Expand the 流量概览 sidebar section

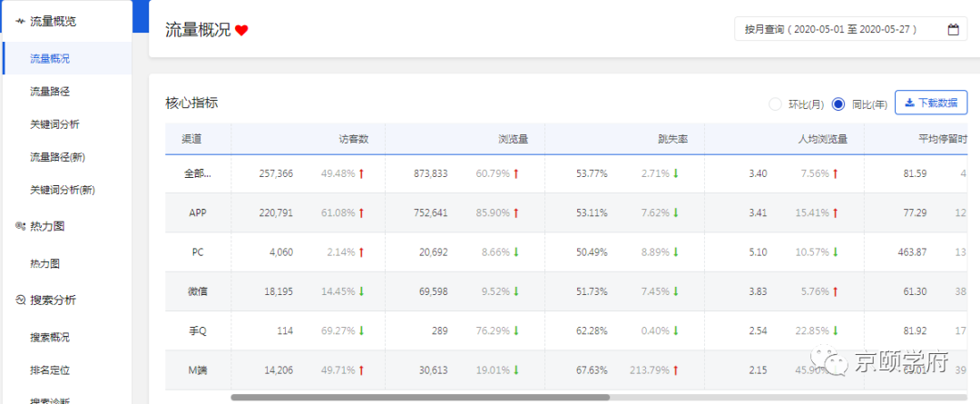coord(53,21)
